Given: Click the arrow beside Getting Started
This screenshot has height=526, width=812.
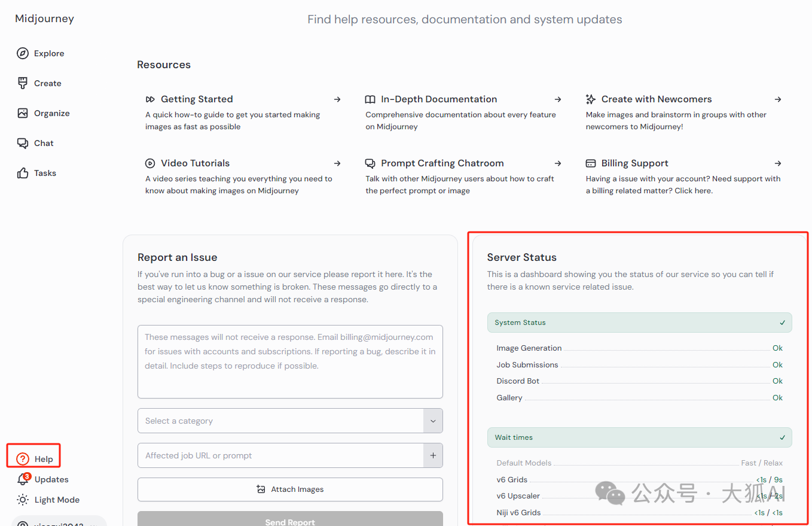Looking at the screenshot, I should point(337,99).
